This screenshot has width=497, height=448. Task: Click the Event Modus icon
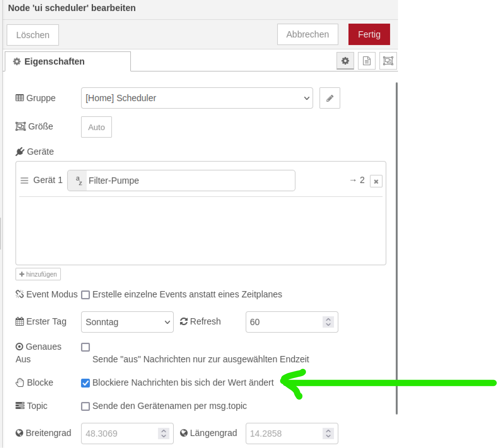(20, 294)
